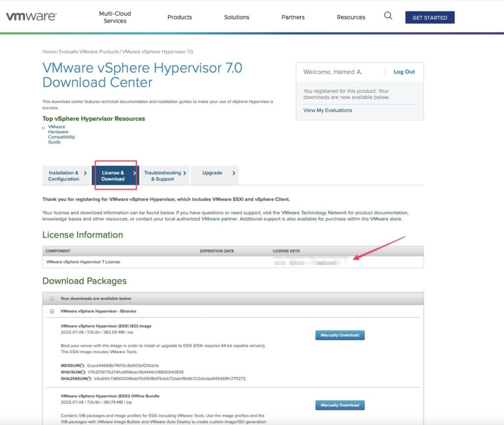Click 'VMware vSphere Hypervisor (ESXi) Offline Bundle' title
This screenshot has height=425, width=504.
[x=110, y=396]
